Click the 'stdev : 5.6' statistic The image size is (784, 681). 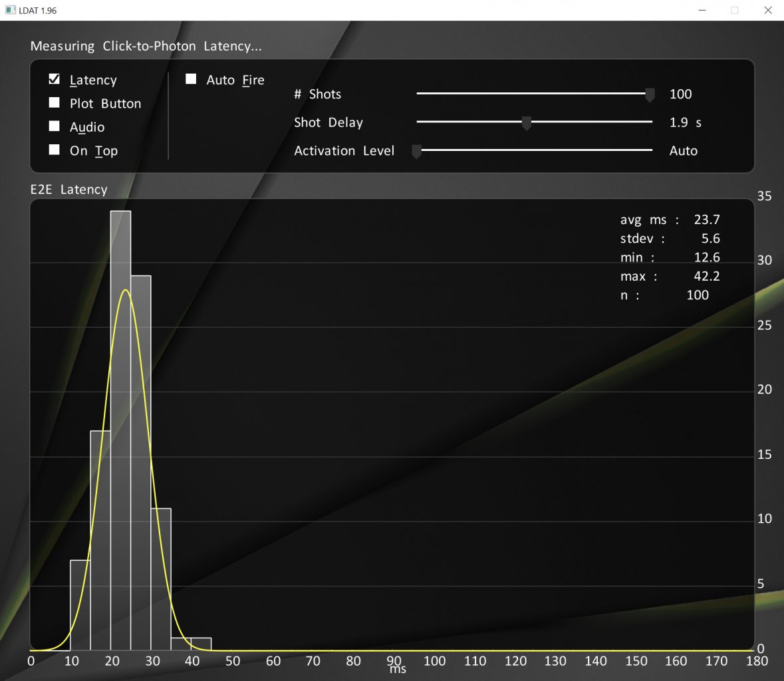670,239
